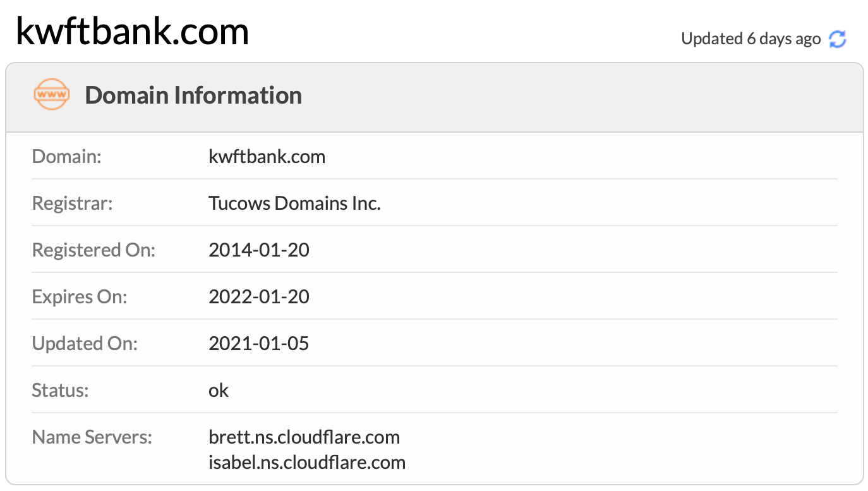Viewport: 868px width, 491px height.
Task: Click isabel.ns.cloudflare.com name server
Action: pyautogui.click(x=307, y=463)
